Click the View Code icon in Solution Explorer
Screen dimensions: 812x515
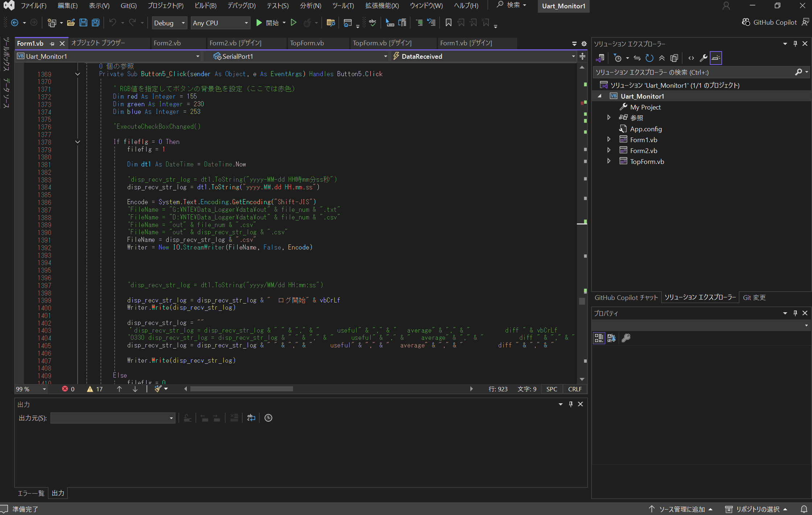[x=691, y=58]
